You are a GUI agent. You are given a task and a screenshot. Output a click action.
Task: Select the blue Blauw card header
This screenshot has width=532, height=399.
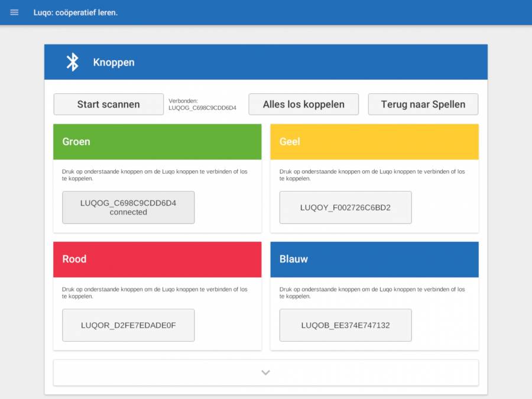click(x=374, y=259)
